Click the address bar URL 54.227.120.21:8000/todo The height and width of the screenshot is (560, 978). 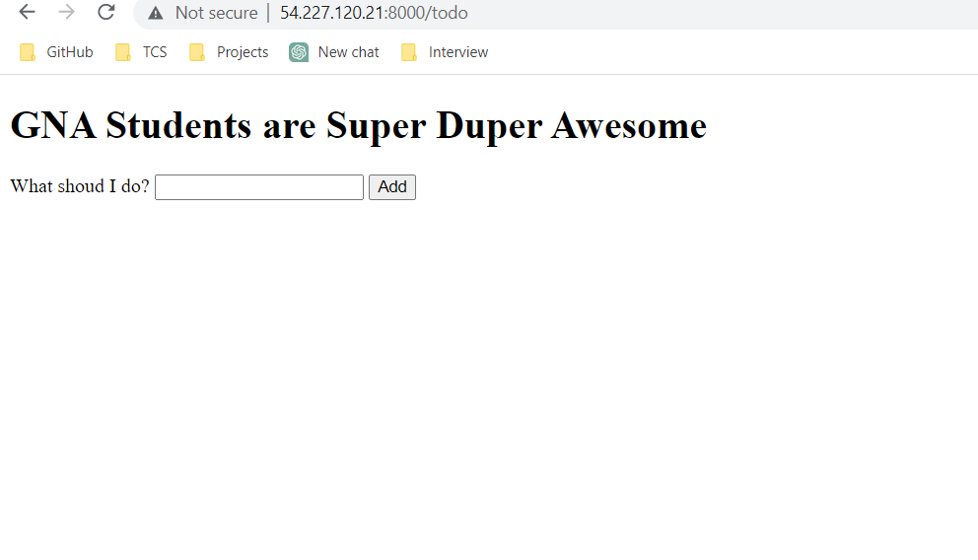click(x=374, y=13)
